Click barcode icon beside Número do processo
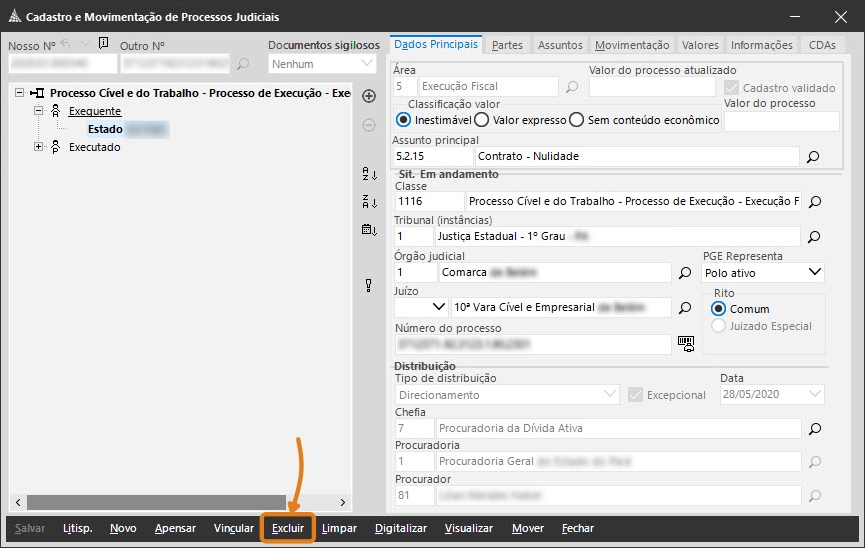Viewport: 865px width, 548px height. click(685, 343)
